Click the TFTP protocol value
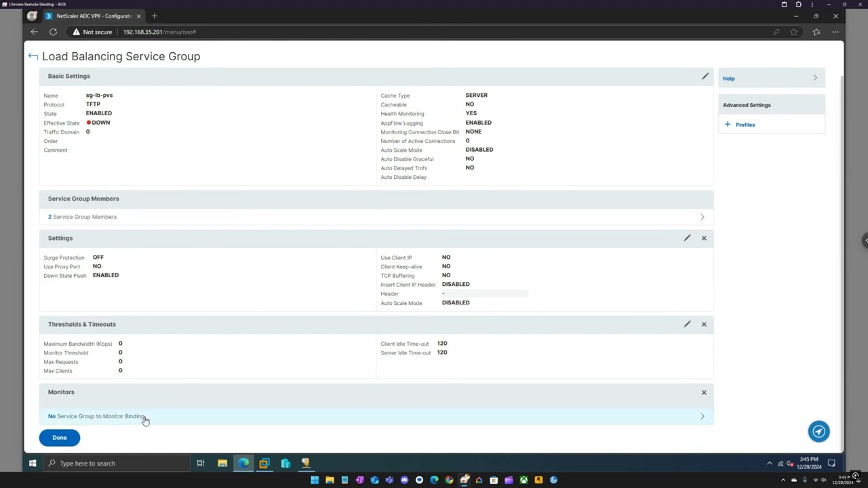The width and height of the screenshot is (868, 488). pos(93,104)
